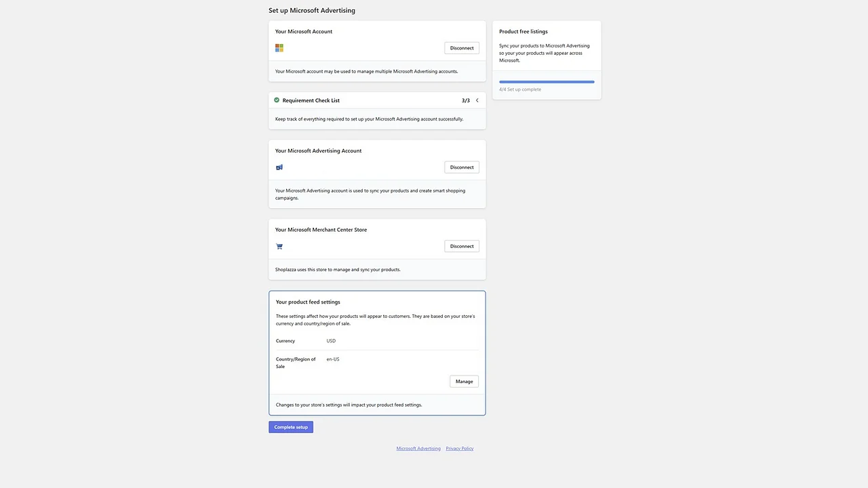This screenshot has height=488, width=868.
Task: Click the en-US Country/Region of Sale value
Action: click(x=332, y=359)
